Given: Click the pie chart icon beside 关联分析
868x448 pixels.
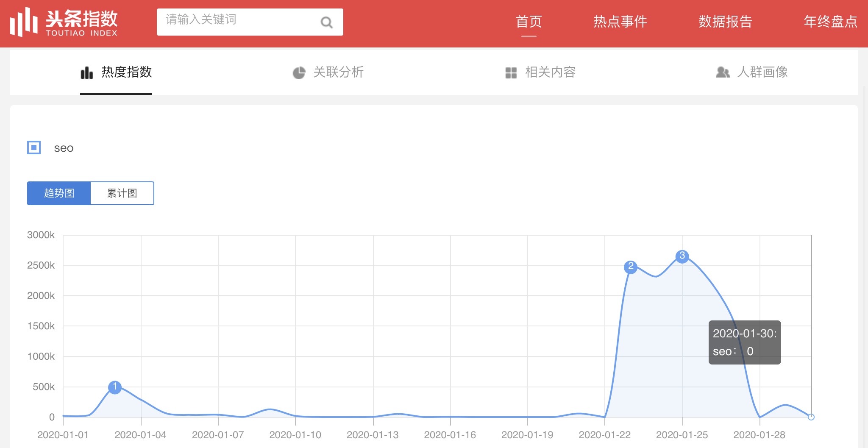Looking at the screenshot, I should (x=299, y=73).
